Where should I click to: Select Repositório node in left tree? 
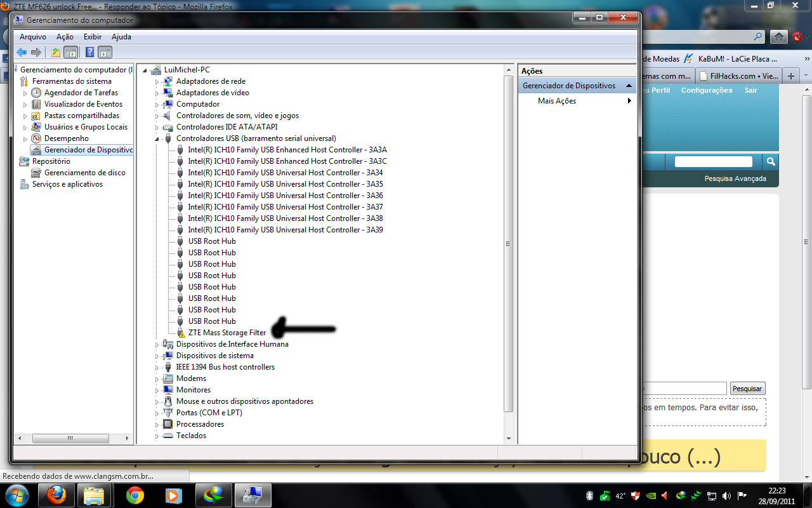(51, 161)
